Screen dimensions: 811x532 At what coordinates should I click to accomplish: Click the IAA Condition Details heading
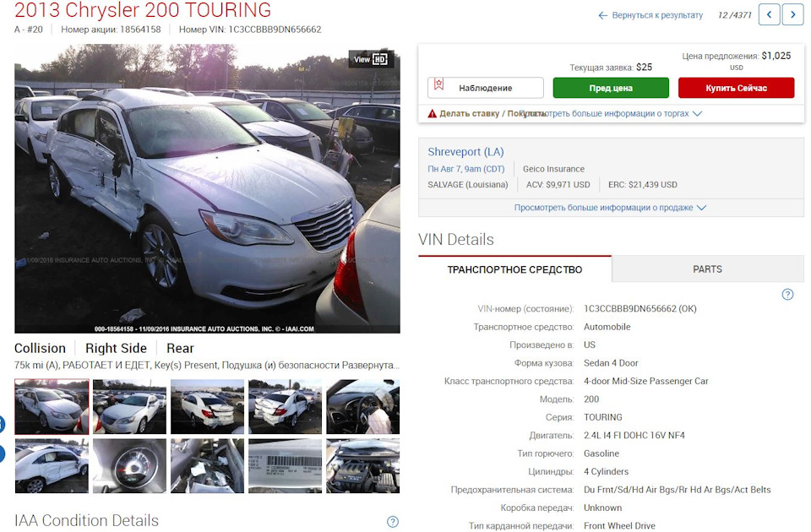[x=86, y=521]
